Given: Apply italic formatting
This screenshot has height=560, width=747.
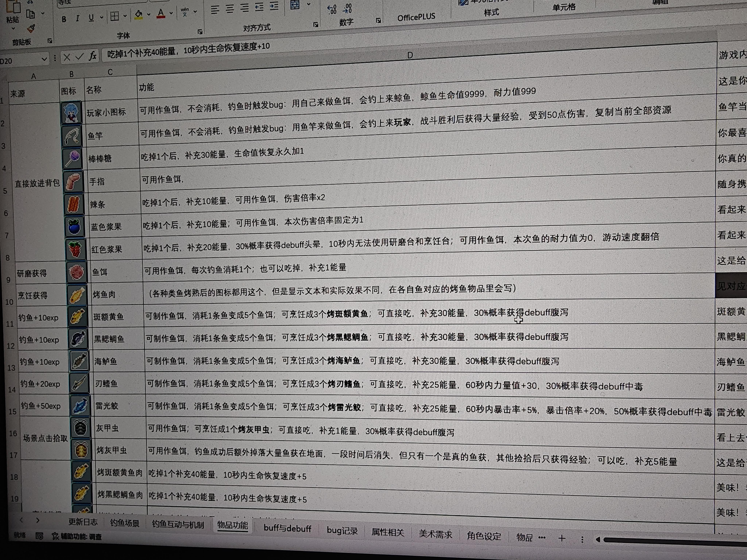Looking at the screenshot, I should (78, 19).
